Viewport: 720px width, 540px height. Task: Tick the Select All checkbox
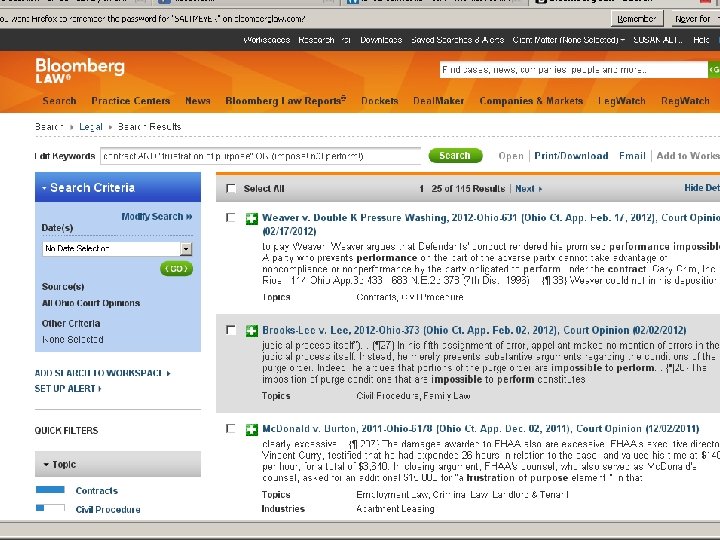click(231, 188)
